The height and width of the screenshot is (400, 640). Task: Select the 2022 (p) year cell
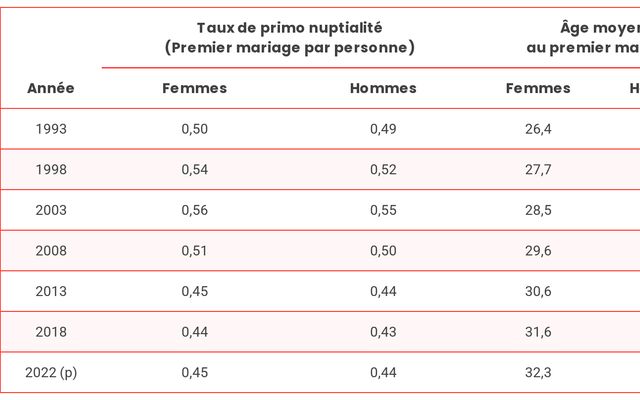(51, 373)
